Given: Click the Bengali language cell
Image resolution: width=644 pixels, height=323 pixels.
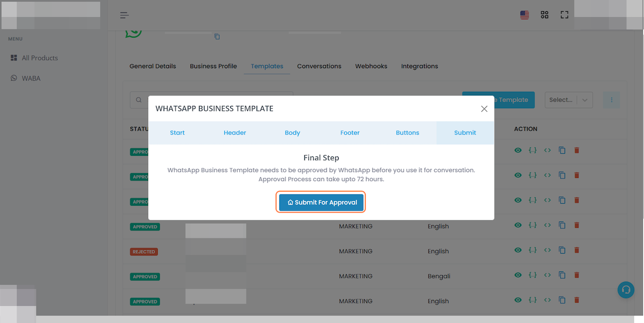Looking at the screenshot, I should click(x=439, y=276).
